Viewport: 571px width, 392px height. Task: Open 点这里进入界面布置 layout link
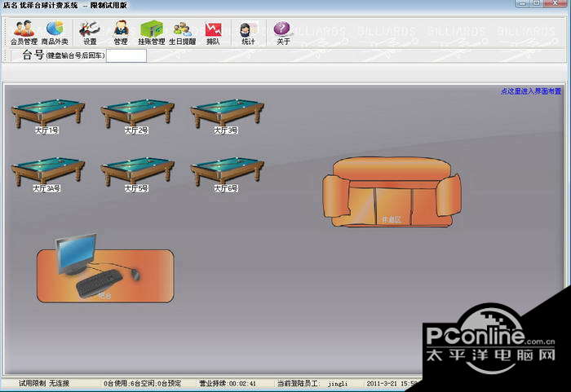pyautogui.click(x=531, y=91)
